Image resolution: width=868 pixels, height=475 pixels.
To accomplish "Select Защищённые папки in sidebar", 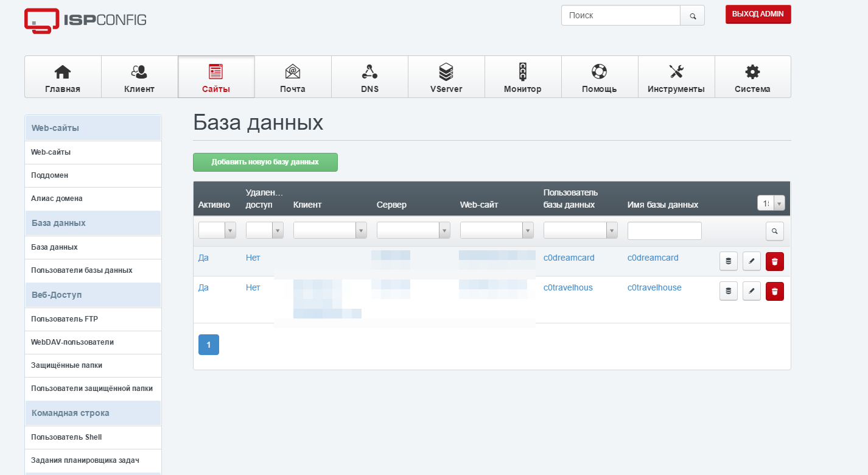I will (x=93, y=365).
